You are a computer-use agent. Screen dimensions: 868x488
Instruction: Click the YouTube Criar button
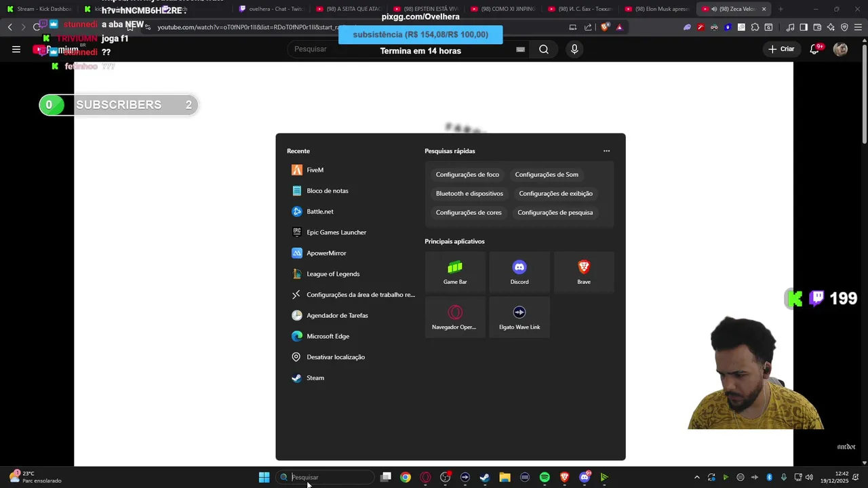(x=781, y=49)
